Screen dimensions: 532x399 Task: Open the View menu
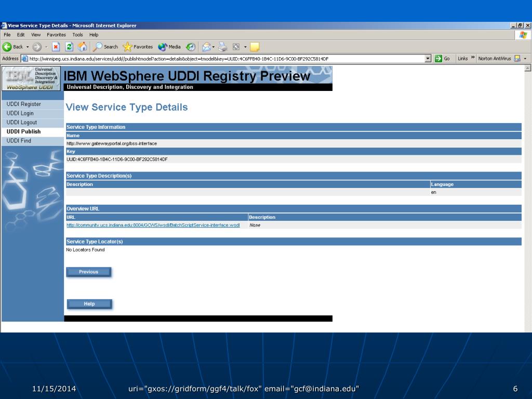click(36, 35)
